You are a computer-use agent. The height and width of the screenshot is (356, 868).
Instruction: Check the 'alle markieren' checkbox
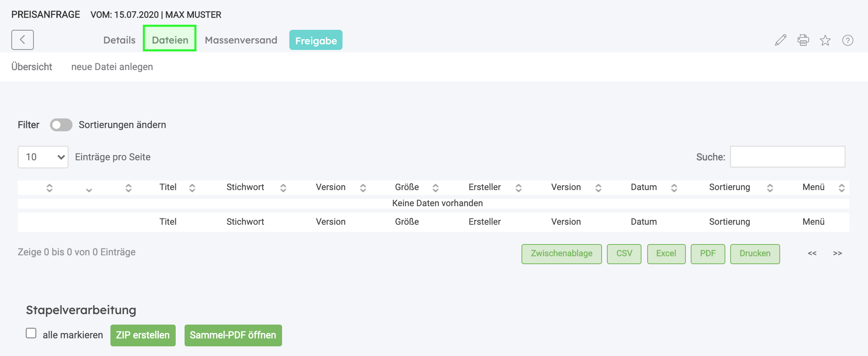click(31, 333)
